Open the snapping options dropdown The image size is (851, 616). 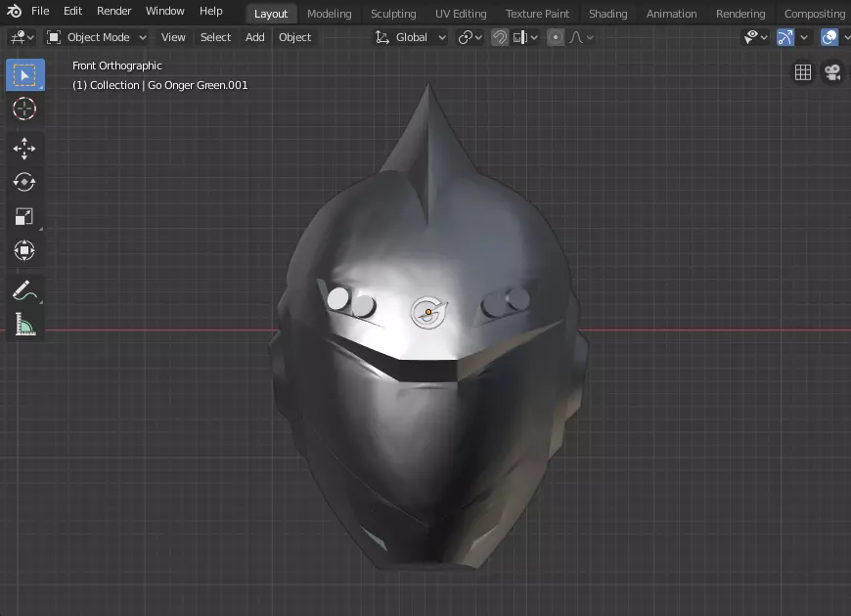tap(525, 37)
